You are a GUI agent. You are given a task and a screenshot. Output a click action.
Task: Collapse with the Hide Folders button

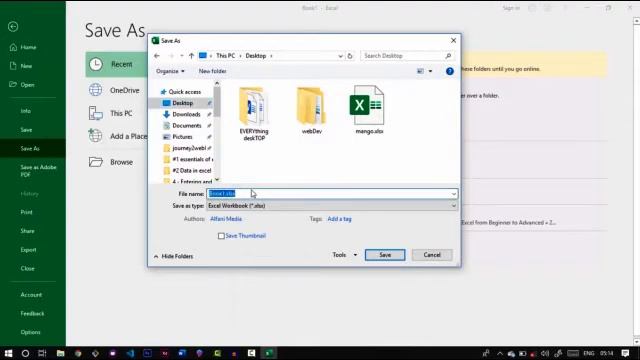(173, 256)
